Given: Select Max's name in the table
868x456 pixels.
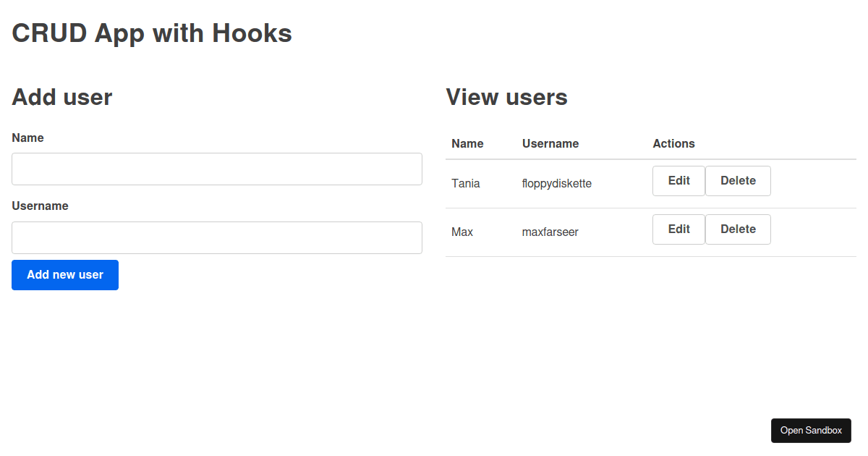Looking at the screenshot, I should [461, 232].
